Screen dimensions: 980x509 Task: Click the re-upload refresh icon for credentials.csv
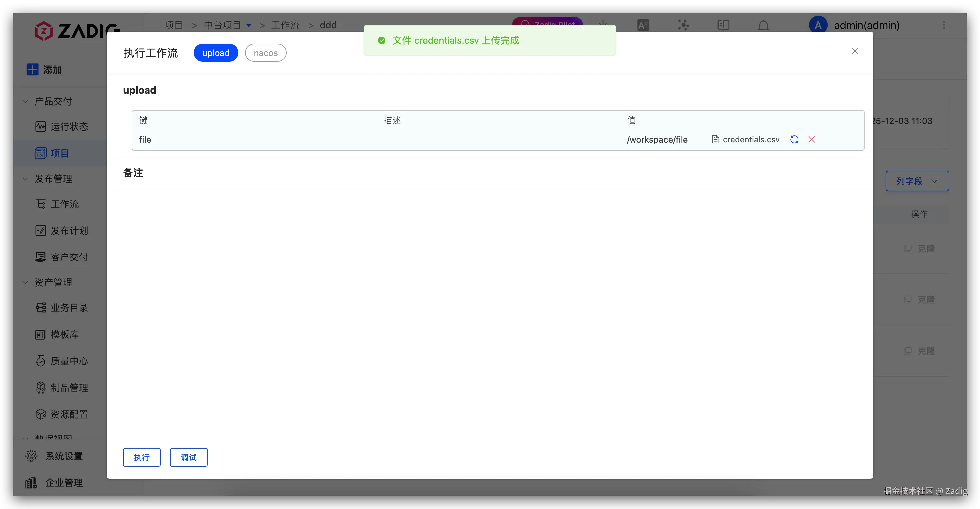tap(794, 139)
